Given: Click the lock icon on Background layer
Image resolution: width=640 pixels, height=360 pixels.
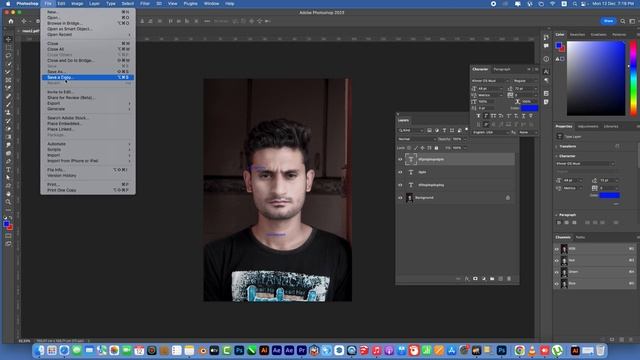Looking at the screenshot, I should (508, 198).
